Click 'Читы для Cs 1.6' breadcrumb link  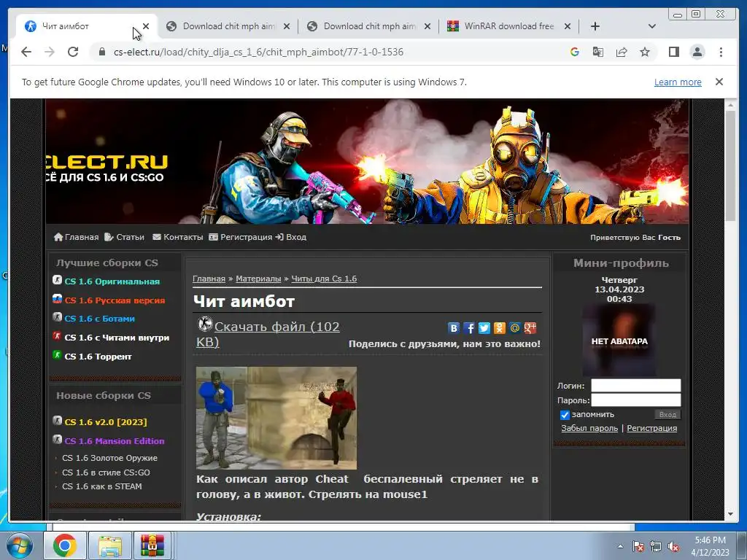(x=324, y=279)
